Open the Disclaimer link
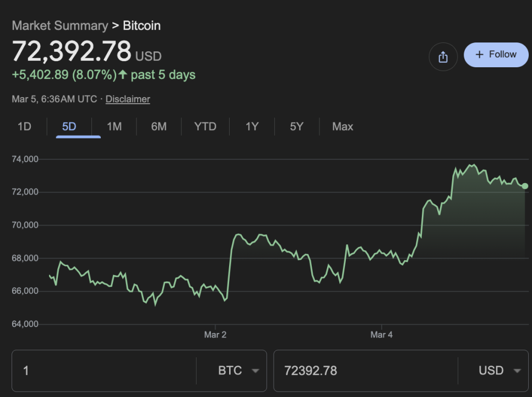Screen dimensions: 532x397 point(128,99)
